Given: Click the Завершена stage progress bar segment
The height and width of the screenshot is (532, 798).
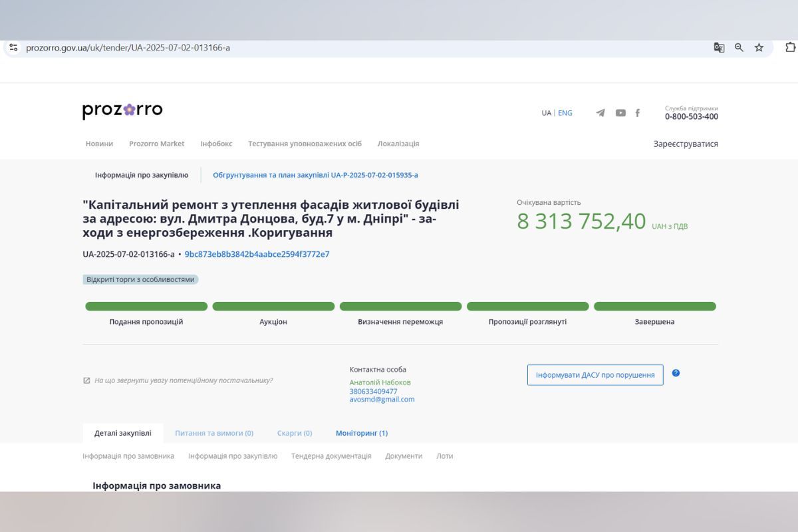Looking at the screenshot, I should pos(655,306).
